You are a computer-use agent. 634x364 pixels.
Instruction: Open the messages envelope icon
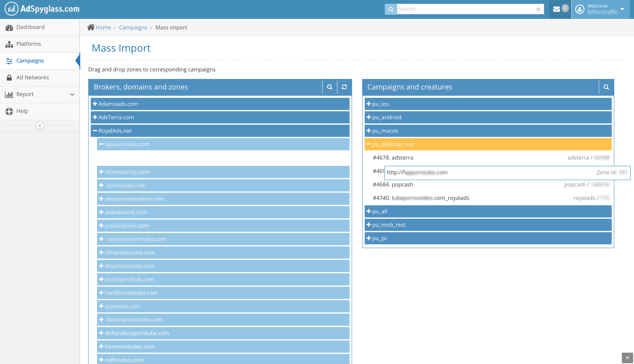(x=556, y=9)
